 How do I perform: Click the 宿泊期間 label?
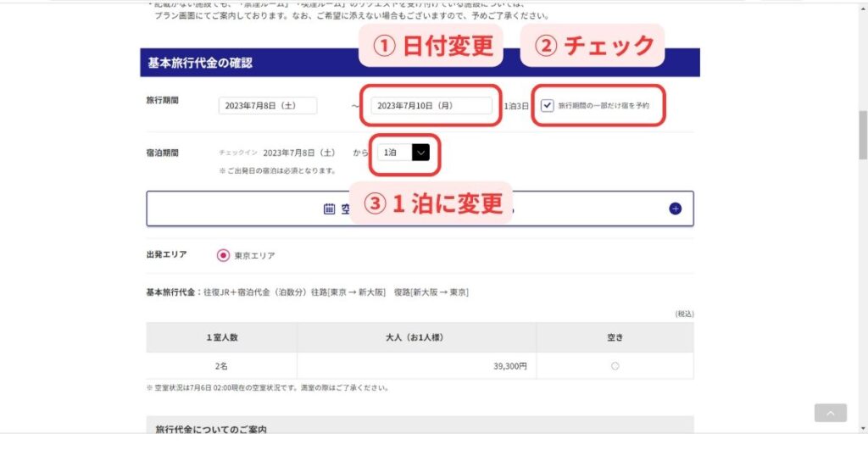(162, 153)
